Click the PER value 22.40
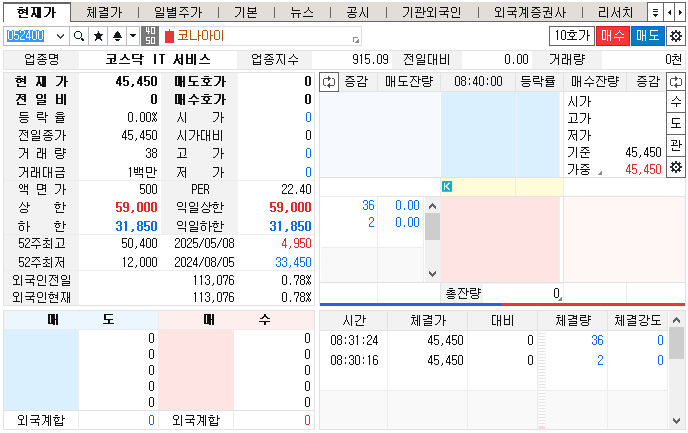 [296, 190]
